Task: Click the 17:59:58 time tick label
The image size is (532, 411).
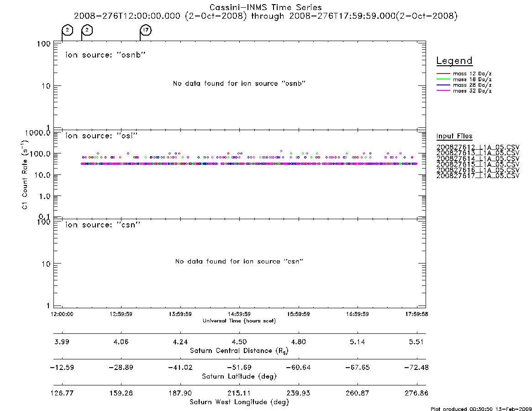Action: click(416, 314)
